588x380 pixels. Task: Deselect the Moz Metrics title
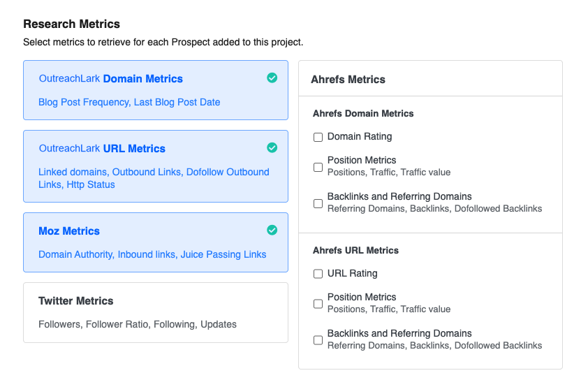point(69,231)
